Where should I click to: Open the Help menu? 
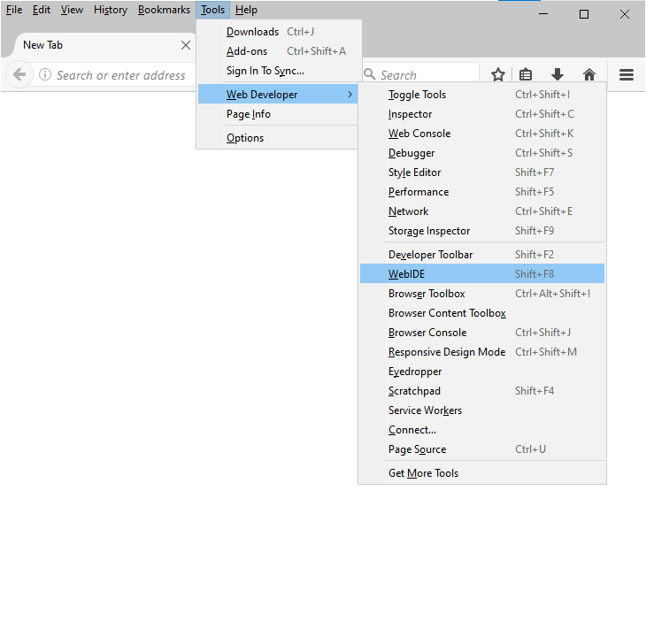pyautogui.click(x=246, y=10)
